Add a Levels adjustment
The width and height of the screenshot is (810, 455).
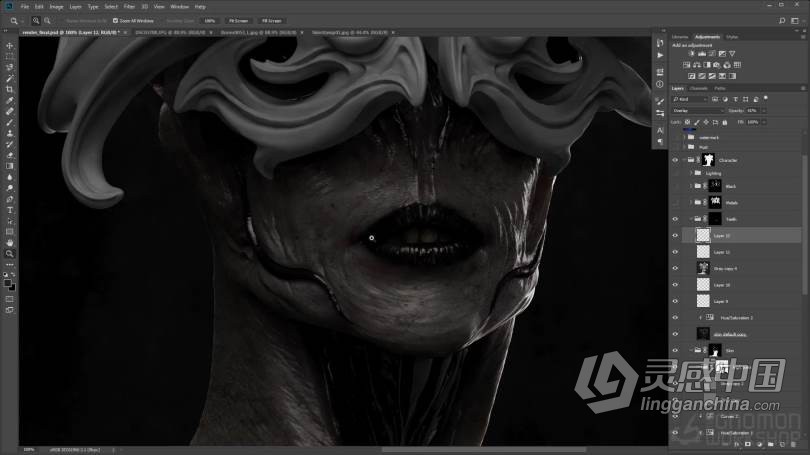tap(702, 54)
